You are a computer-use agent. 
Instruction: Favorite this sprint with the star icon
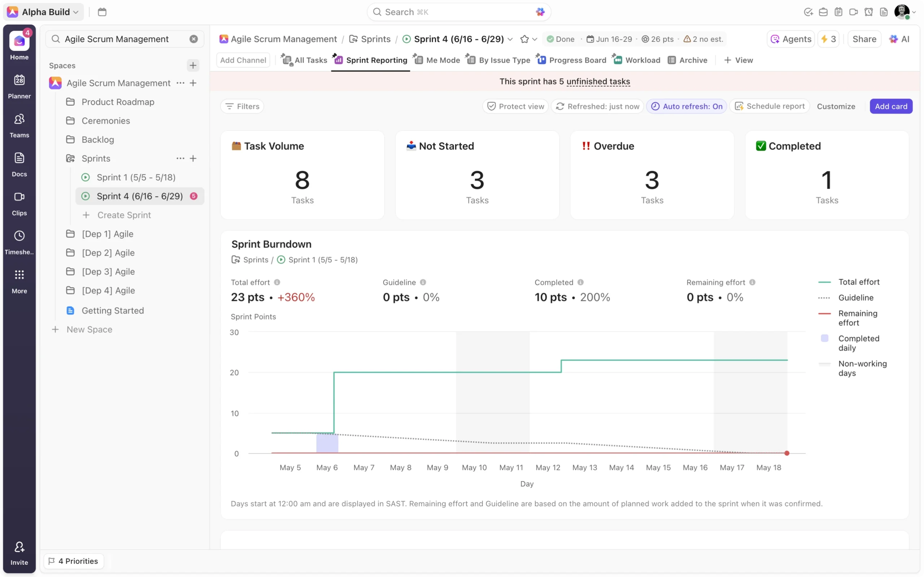tap(524, 39)
